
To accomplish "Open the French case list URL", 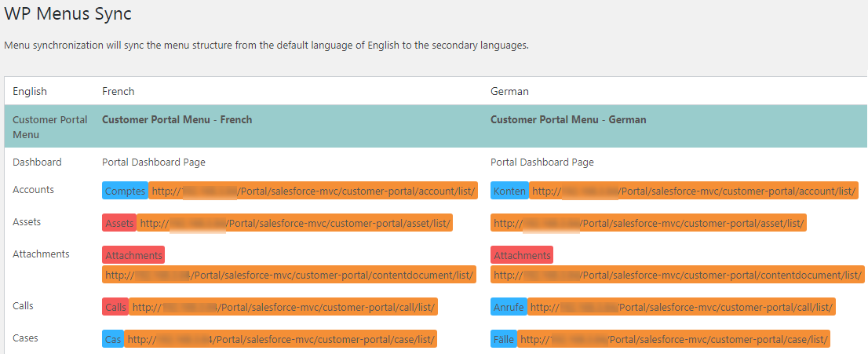I will click(x=281, y=339).
